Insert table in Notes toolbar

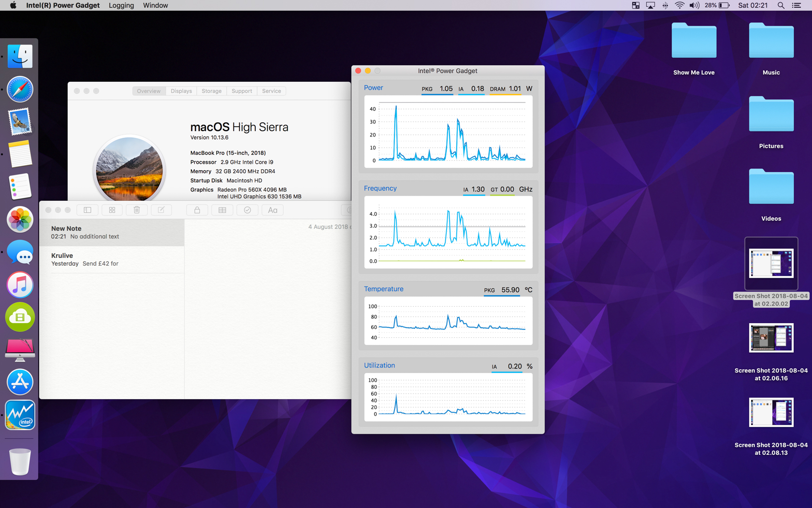(x=222, y=210)
